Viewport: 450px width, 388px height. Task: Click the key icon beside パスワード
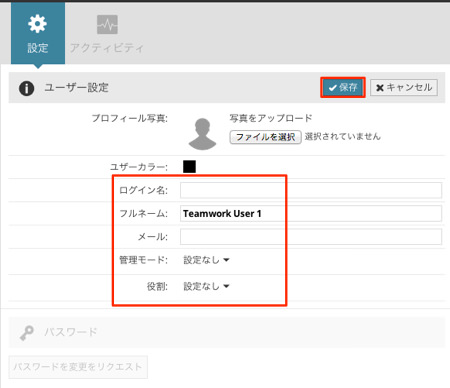tap(27, 333)
